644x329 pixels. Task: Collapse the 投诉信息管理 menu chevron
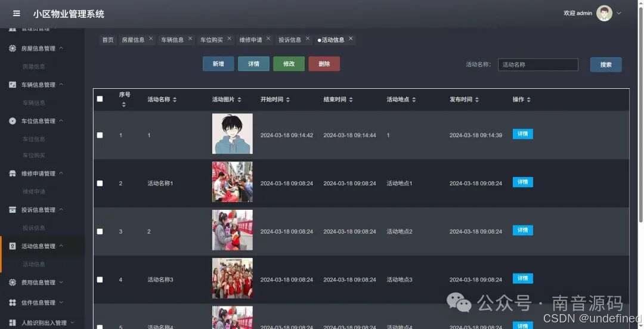(x=61, y=209)
